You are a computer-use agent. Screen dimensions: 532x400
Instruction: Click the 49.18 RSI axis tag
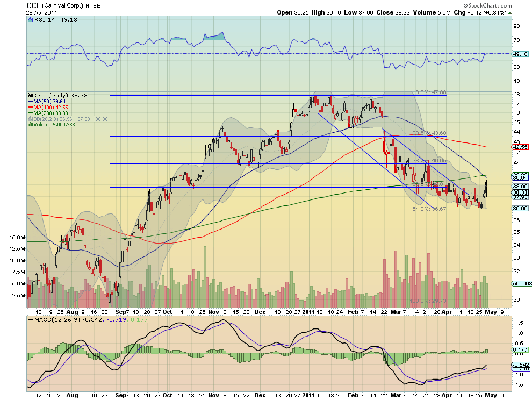click(x=521, y=54)
